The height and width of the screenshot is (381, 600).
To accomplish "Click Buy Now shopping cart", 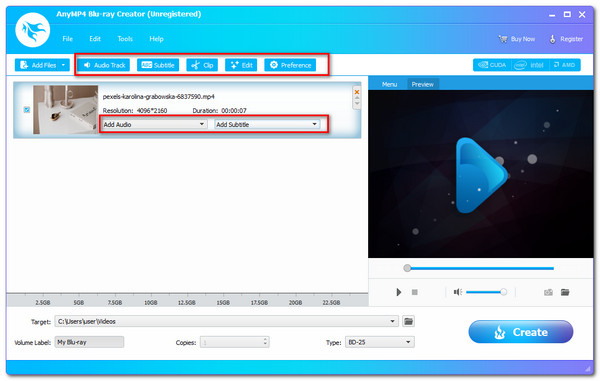I will [517, 39].
